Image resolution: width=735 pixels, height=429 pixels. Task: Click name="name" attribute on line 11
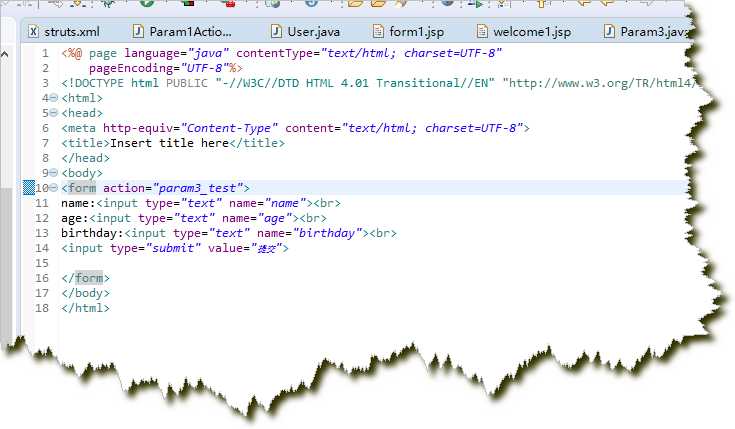[268, 203]
